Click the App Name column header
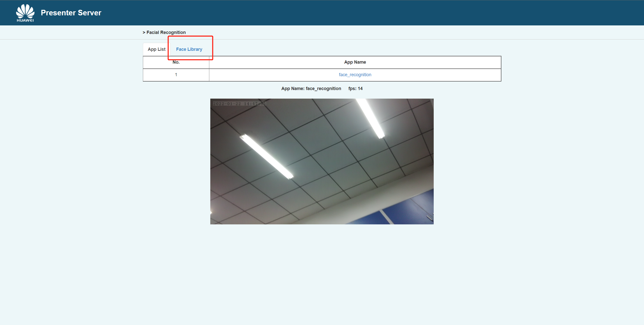Screen dimensions: 644x325 (x=355, y=62)
